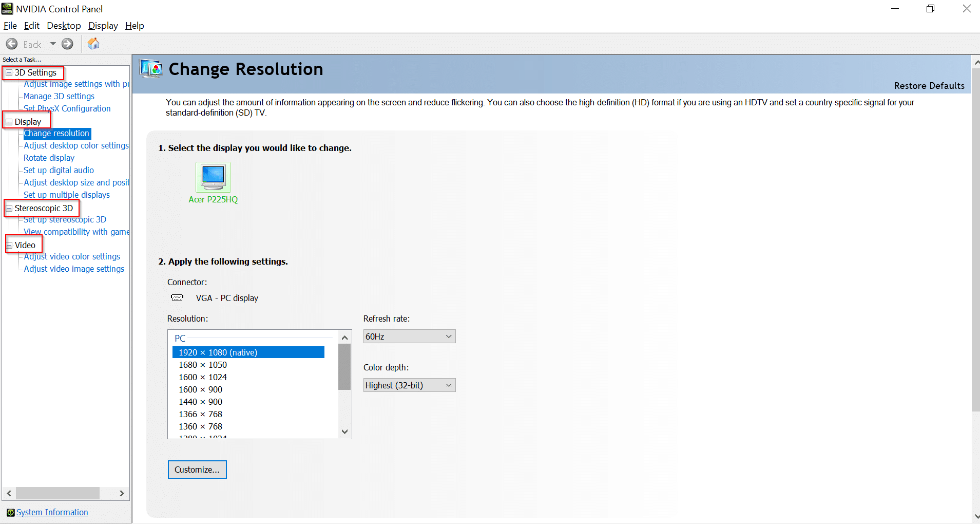This screenshot has height=524, width=980.
Task: Click the Back arrow icon
Action: pyautogui.click(x=12, y=44)
